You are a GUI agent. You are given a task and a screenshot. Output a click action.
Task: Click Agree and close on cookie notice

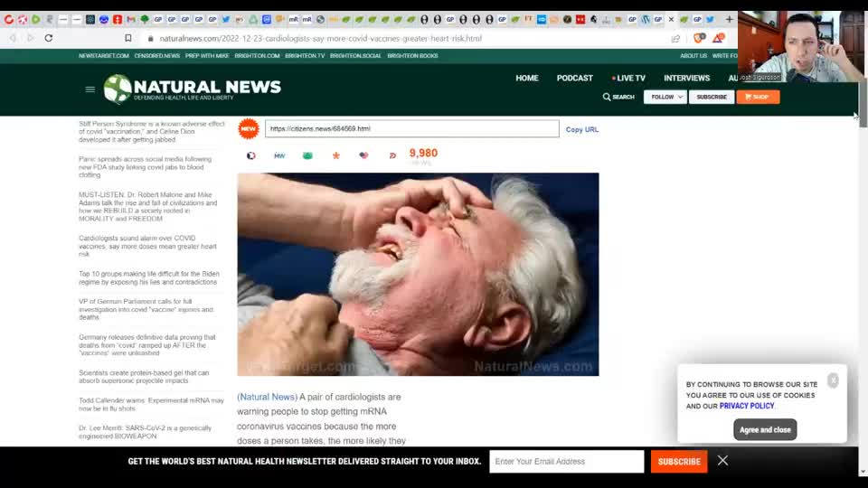[x=765, y=429]
